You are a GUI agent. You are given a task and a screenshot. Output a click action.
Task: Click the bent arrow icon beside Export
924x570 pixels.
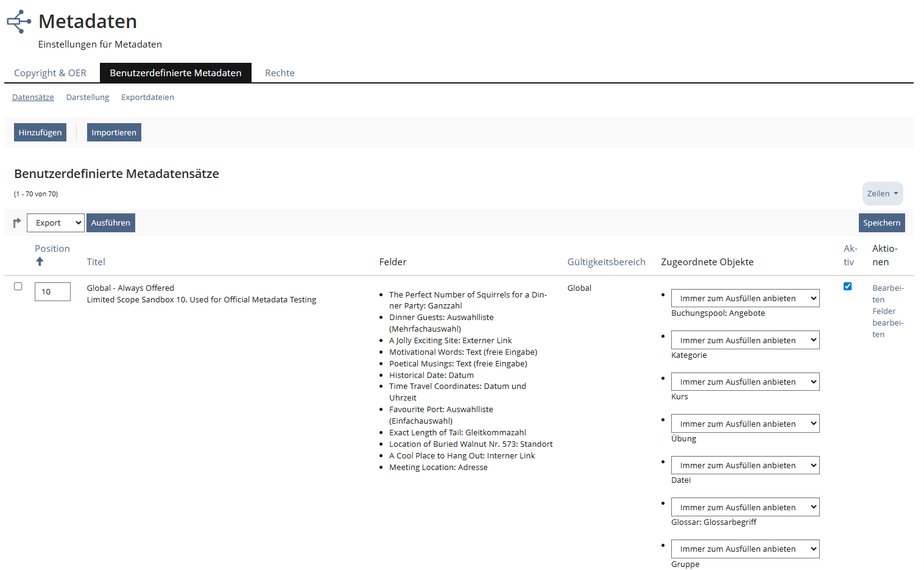pyautogui.click(x=17, y=223)
